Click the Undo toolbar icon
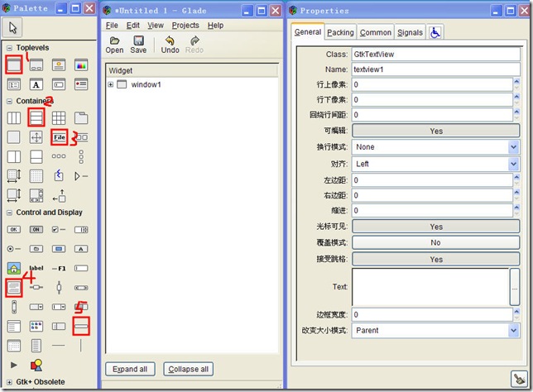This screenshot has height=392, width=533. (170, 45)
